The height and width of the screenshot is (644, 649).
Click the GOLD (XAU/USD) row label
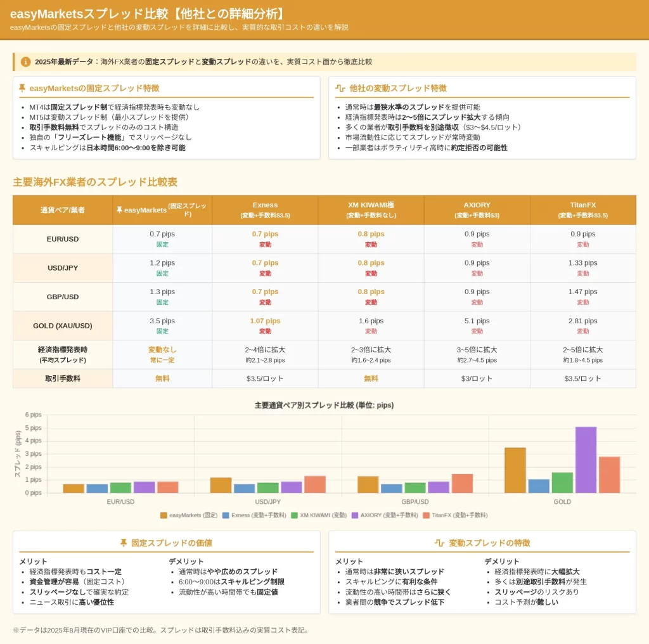click(63, 326)
